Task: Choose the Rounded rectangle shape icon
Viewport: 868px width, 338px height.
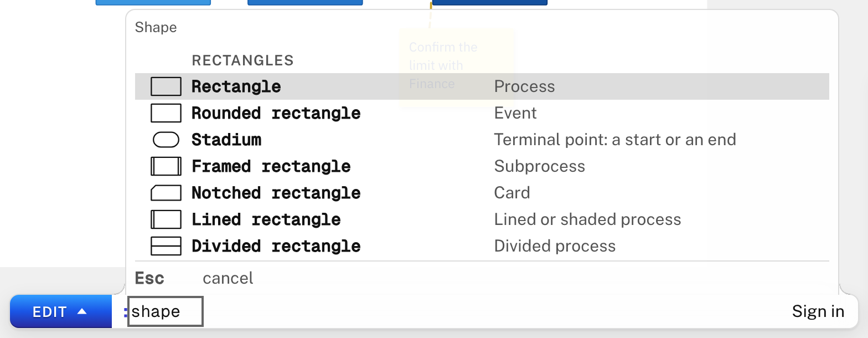Action: [x=166, y=113]
